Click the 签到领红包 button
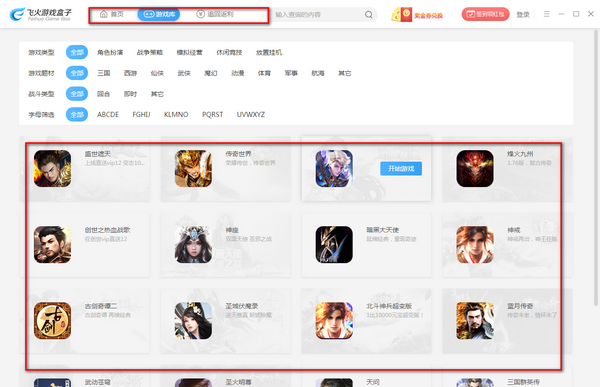Image resolution: width=600 pixels, height=387 pixels. (486, 14)
